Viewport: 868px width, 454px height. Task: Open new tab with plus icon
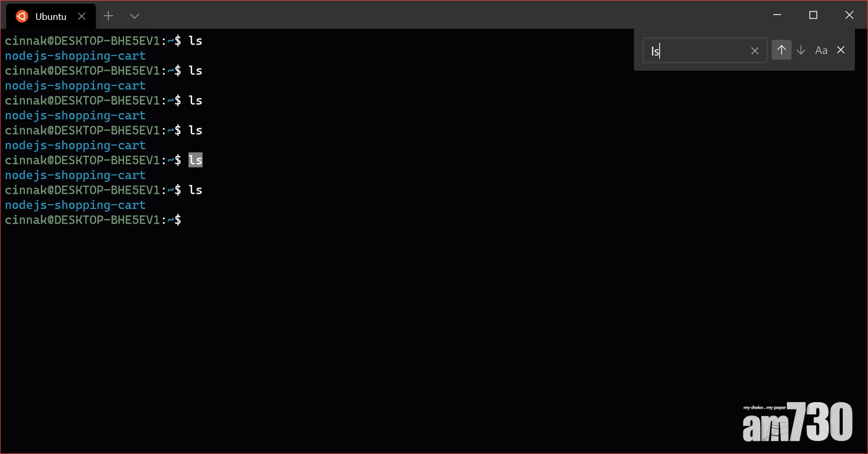(x=108, y=16)
